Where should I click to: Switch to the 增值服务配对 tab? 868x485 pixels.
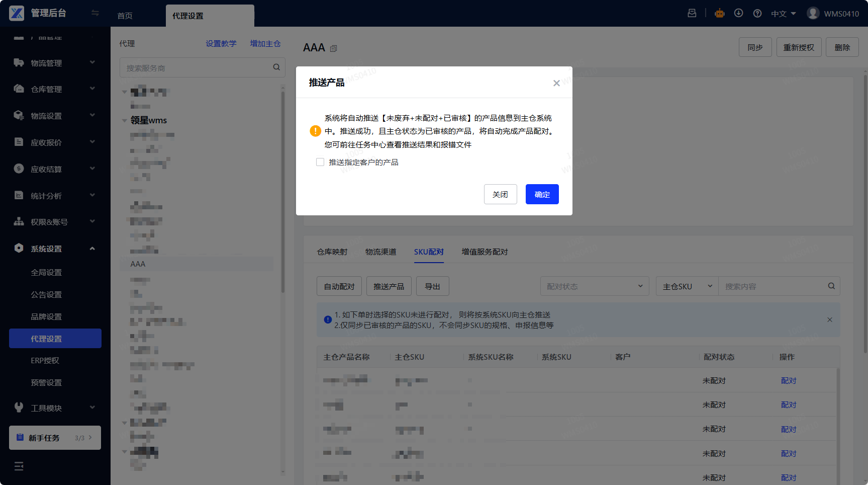click(485, 252)
